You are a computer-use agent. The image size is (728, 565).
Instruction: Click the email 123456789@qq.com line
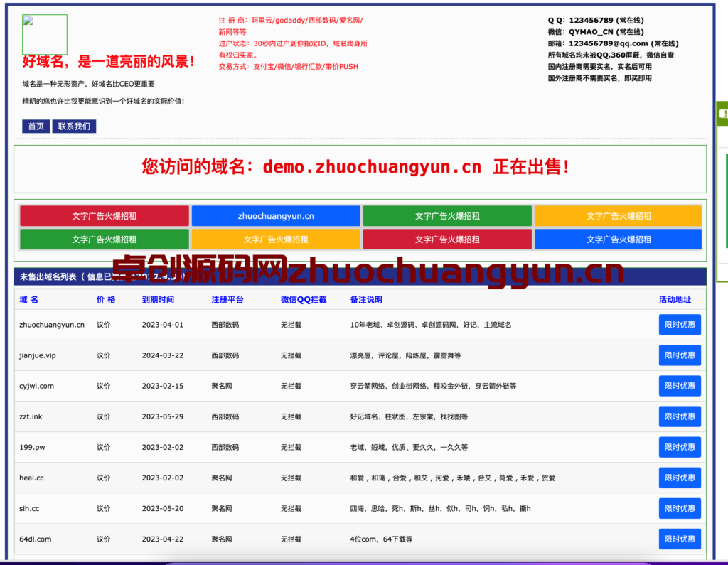pyautogui.click(x=613, y=43)
